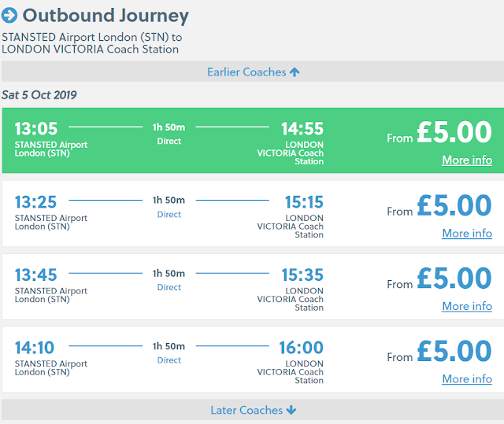Viewport: 504px width, 424px height.
Task: Click the Outbound Journey arrow icon
Action: (x=10, y=15)
